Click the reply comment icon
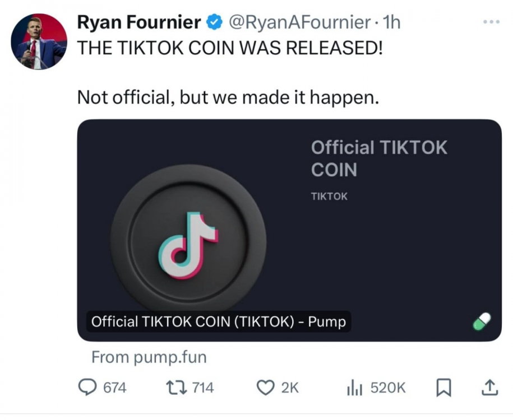 click(86, 387)
